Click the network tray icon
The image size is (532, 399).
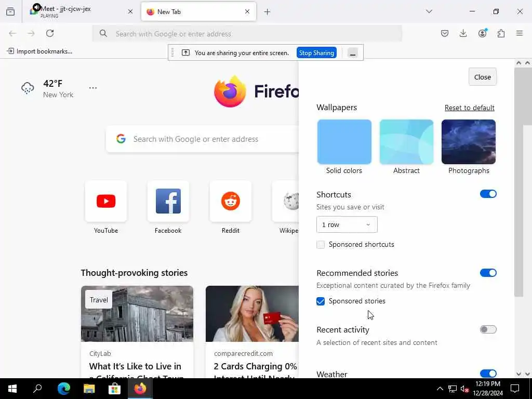[452, 389]
